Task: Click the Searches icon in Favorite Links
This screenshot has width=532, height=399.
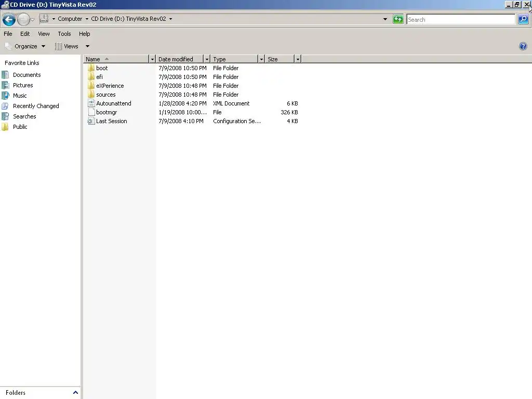Action: [x=5, y=116]
